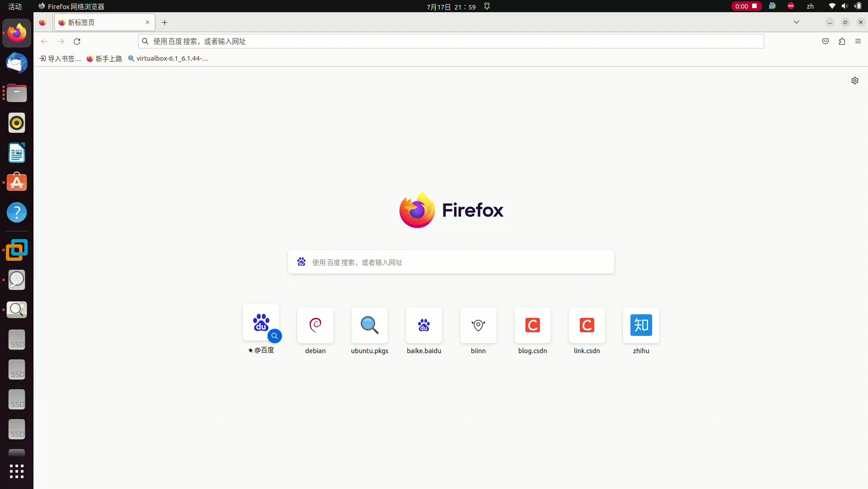Open new tab personalization with gear icon
The width and height of the screenshot is (868, 489).
(854, 81)
